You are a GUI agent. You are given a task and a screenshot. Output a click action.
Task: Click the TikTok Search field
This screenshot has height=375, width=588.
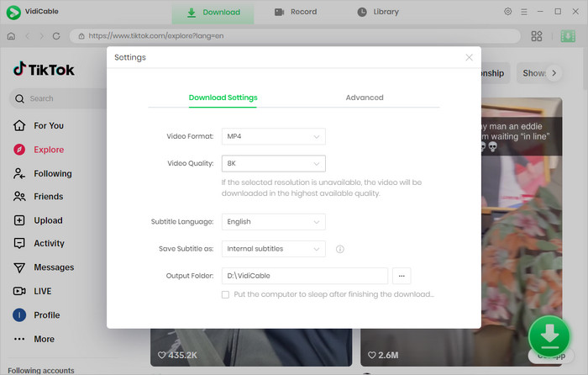point(60,98)
